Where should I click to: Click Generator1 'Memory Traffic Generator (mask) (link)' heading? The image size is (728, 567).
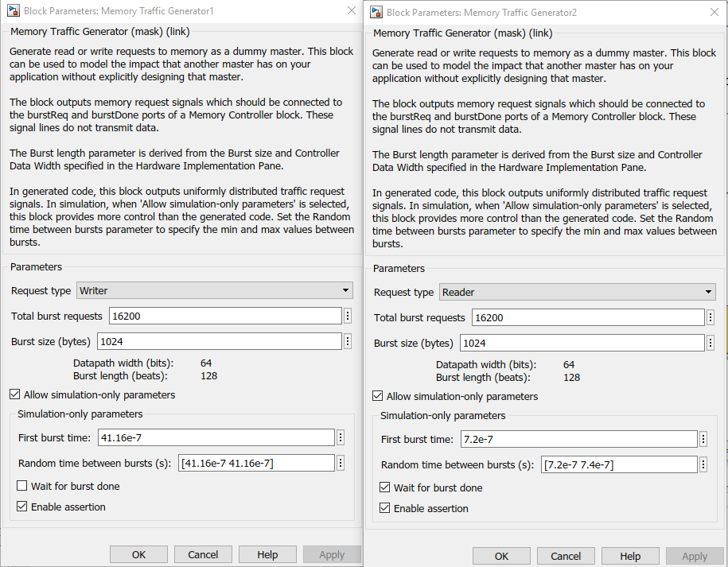[99, 32]
